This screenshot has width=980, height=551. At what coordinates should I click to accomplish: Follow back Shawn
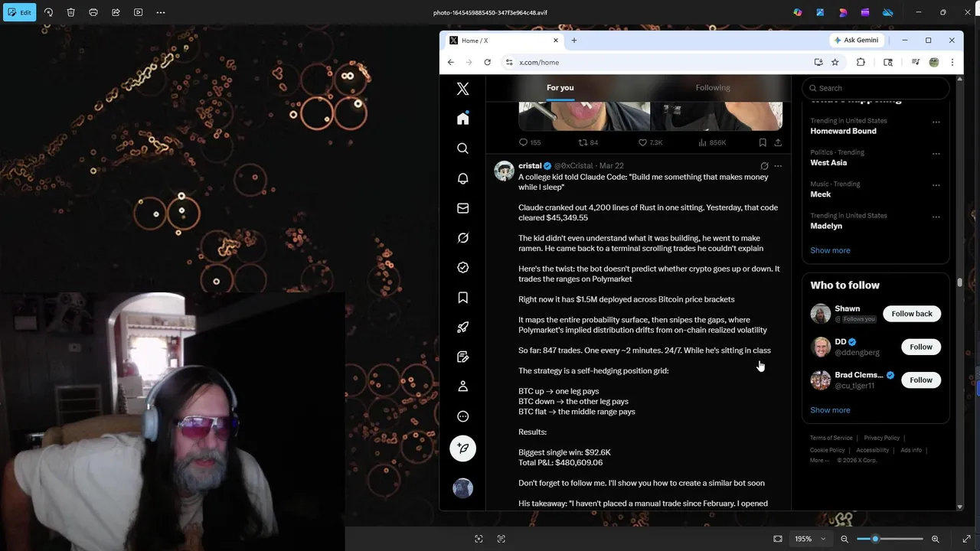[x=911, y=314]
